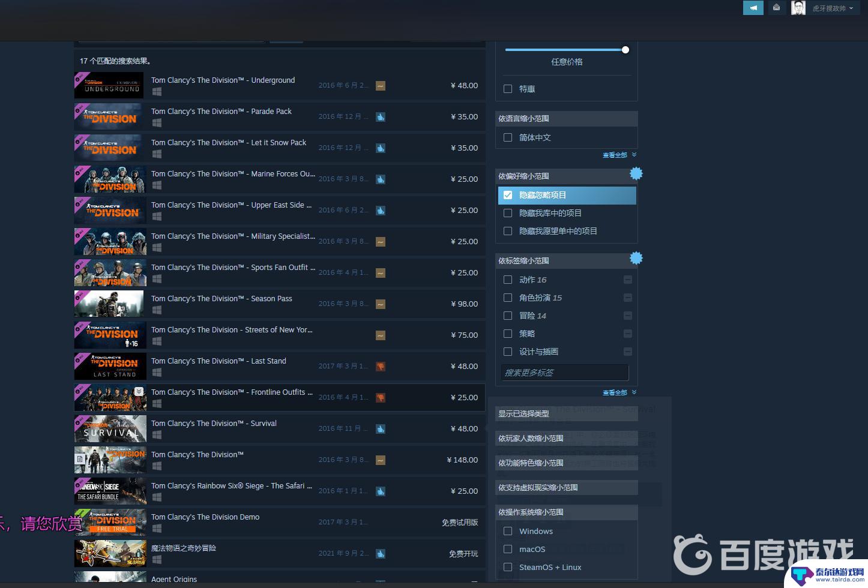868x588 pixels.
Task: Click review icon for Sports Fan Outfit
Action: (x=381, y=273)
